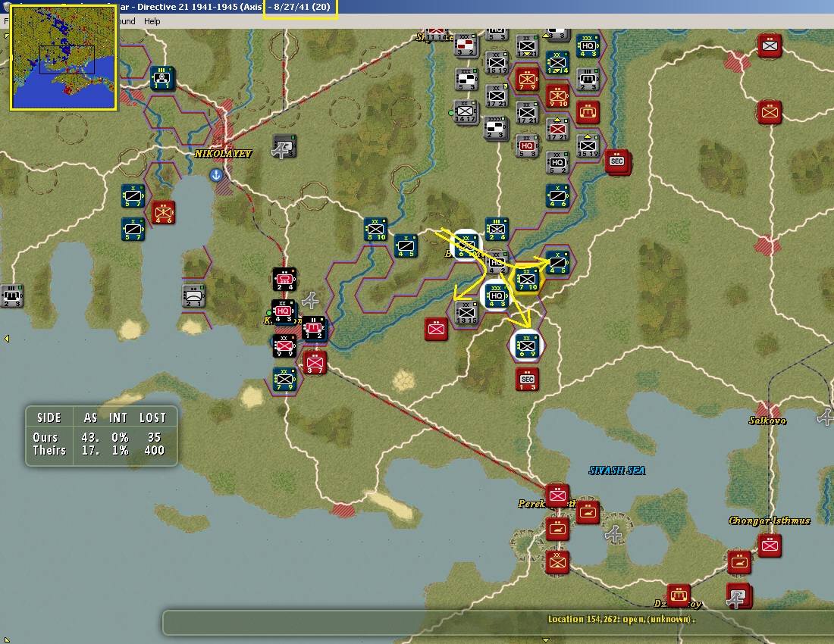Viewport: 834px width, 644px height.
Task: Click the map scroll-down arrow on the bottom edge
Action: tap(545, 640)
